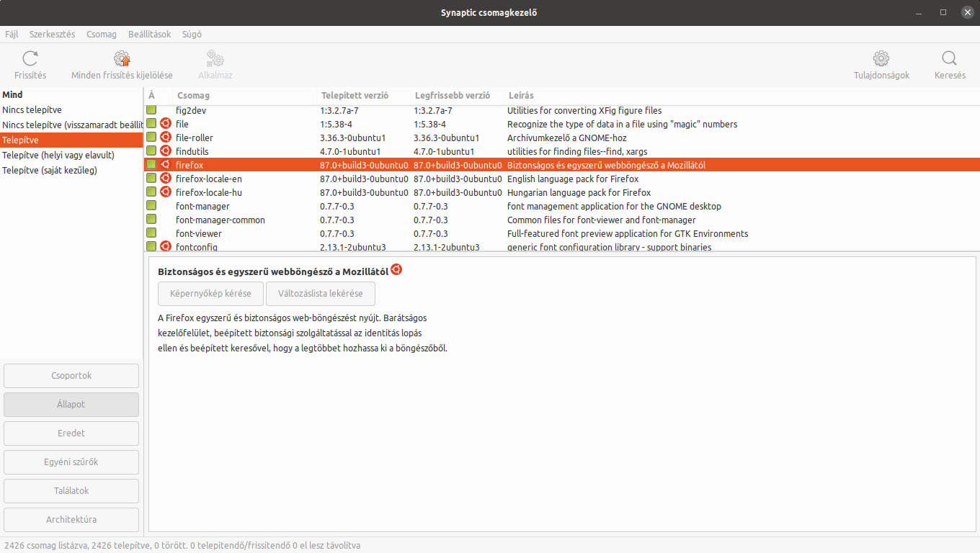Click the Frissítés reload icon

point(30,59)
